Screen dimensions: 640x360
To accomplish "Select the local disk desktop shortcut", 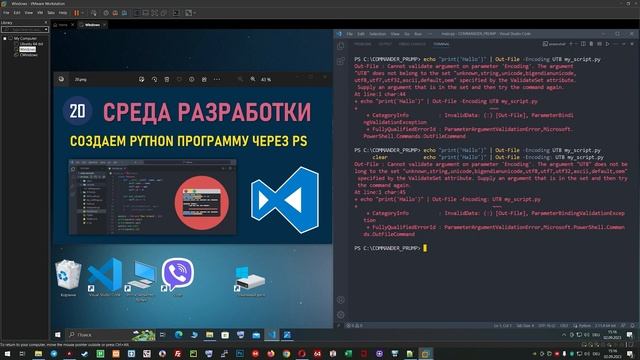I will 250,281.
